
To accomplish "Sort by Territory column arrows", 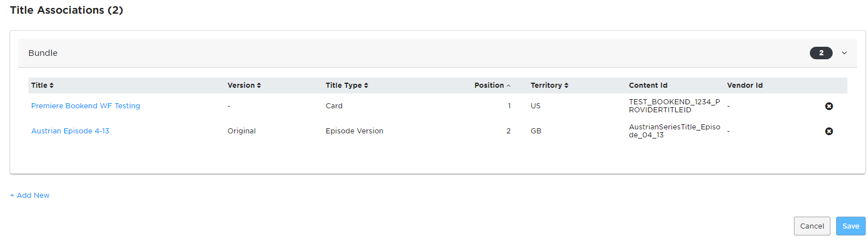I will (567, 86).
